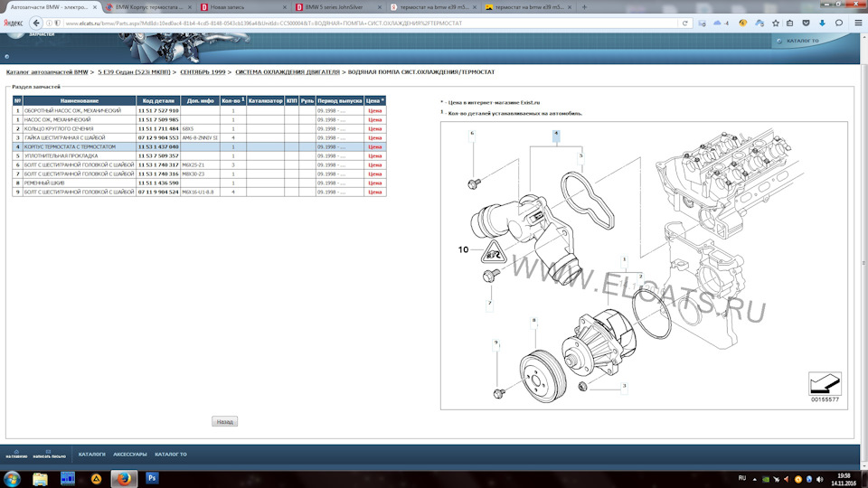868x488 pixels.
Task: Click 'Цена' link for part 11 53 1 437 040
Action: click(375, 145)
